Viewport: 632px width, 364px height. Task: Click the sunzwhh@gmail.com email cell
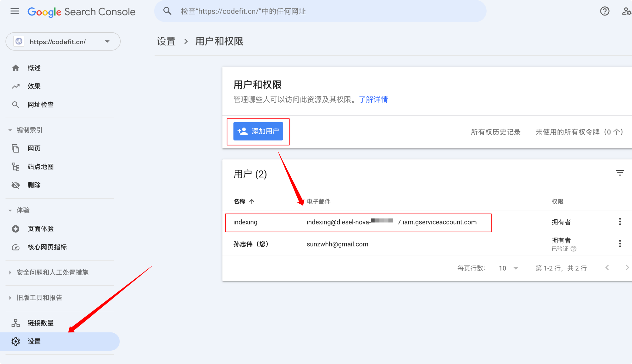pyautogui.click(x=337, y=244)
